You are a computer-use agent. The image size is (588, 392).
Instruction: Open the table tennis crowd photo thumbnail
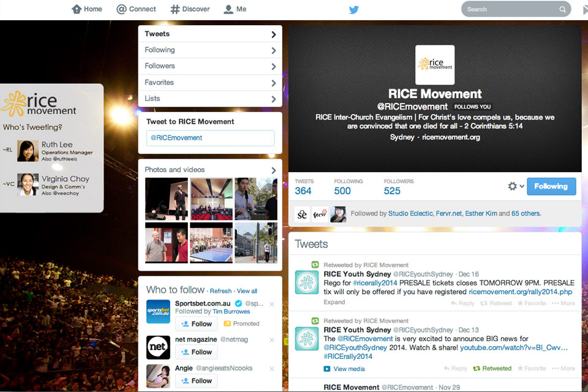(x=211, y=243)
